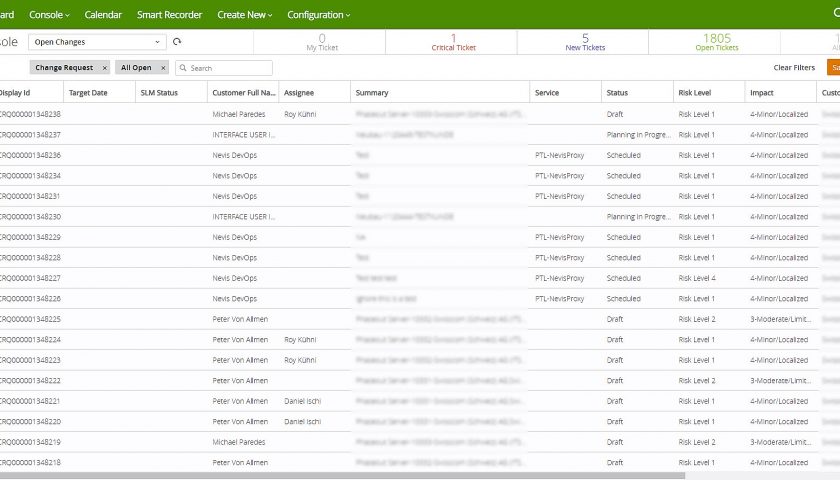Open Smart Recorder from the top bar

[169, 15]
